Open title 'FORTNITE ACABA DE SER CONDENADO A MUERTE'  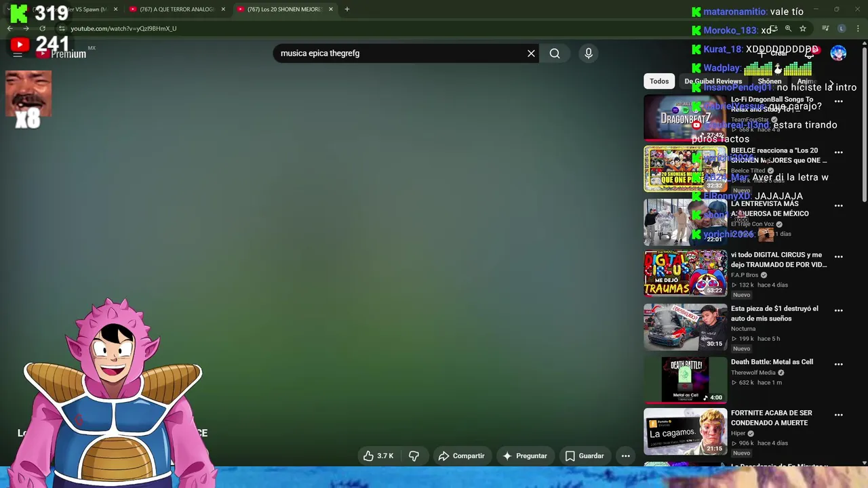click(771, 418)
